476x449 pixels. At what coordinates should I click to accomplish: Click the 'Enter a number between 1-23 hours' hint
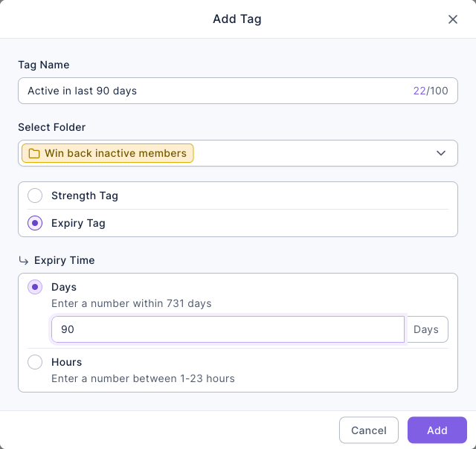point(143,378)
